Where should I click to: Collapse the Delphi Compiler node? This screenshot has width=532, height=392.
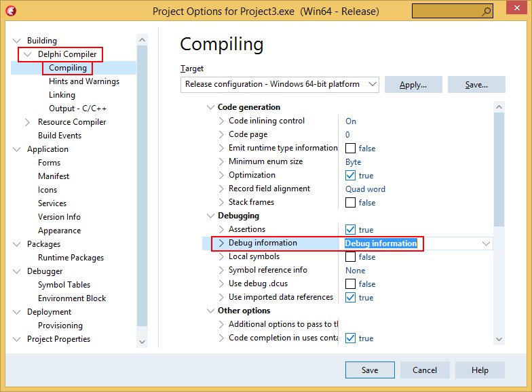(27, 54)
